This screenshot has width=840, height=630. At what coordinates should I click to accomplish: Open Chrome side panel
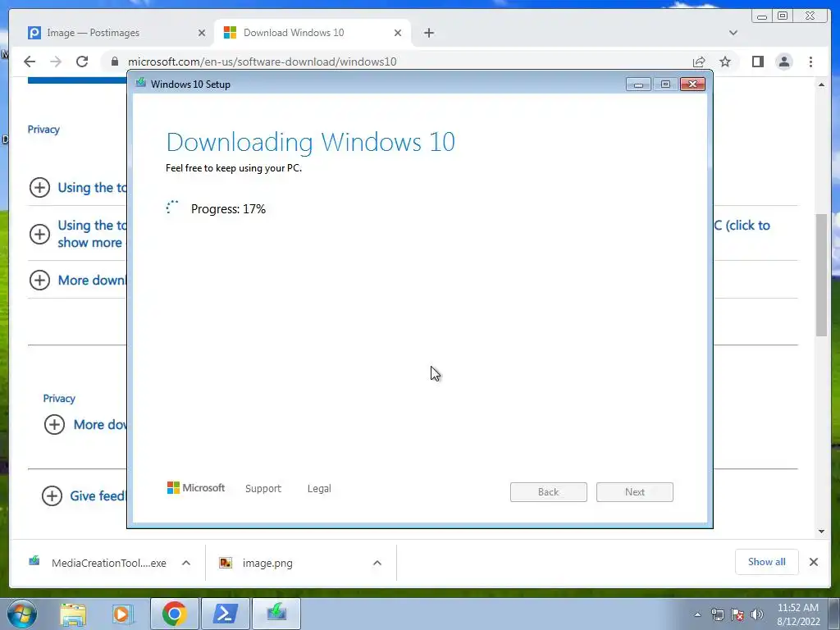tap(757, 62)
